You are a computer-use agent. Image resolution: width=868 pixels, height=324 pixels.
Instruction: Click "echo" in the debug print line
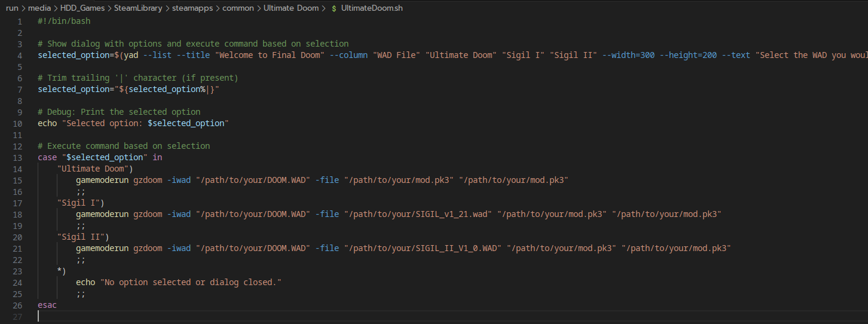pos(47,123)
